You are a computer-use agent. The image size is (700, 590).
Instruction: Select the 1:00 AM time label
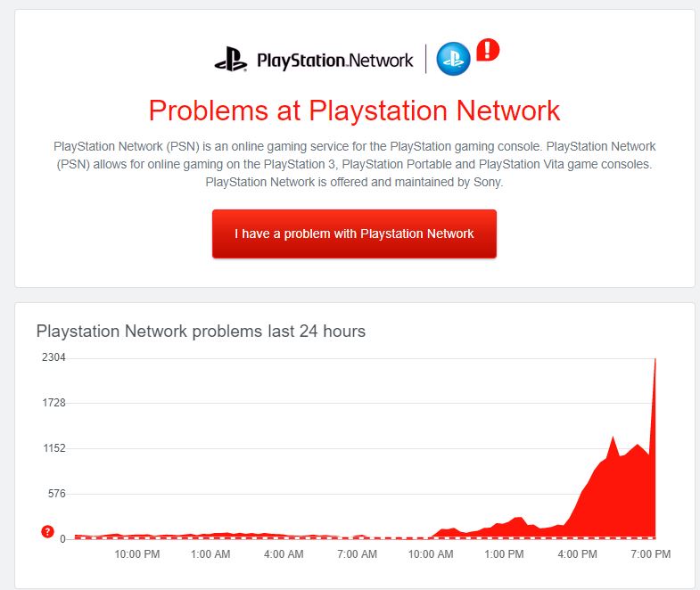tap(211, 554)
